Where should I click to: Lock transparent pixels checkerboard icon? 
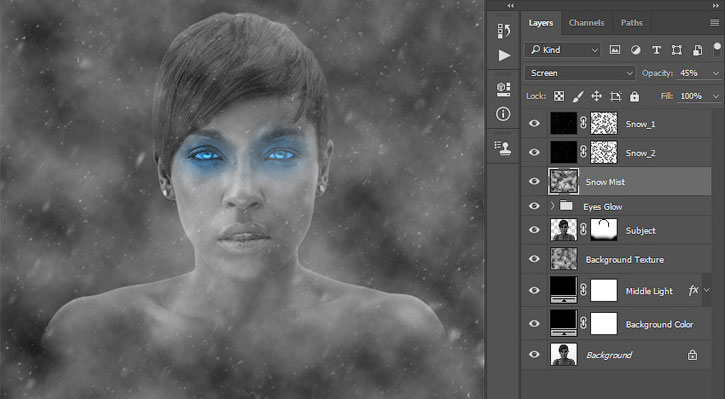[559, 96]
